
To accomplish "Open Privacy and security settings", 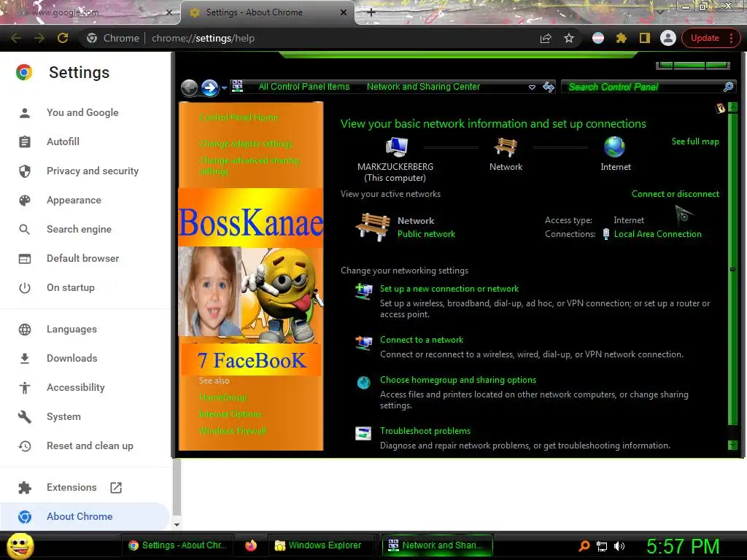I will 93,171.
